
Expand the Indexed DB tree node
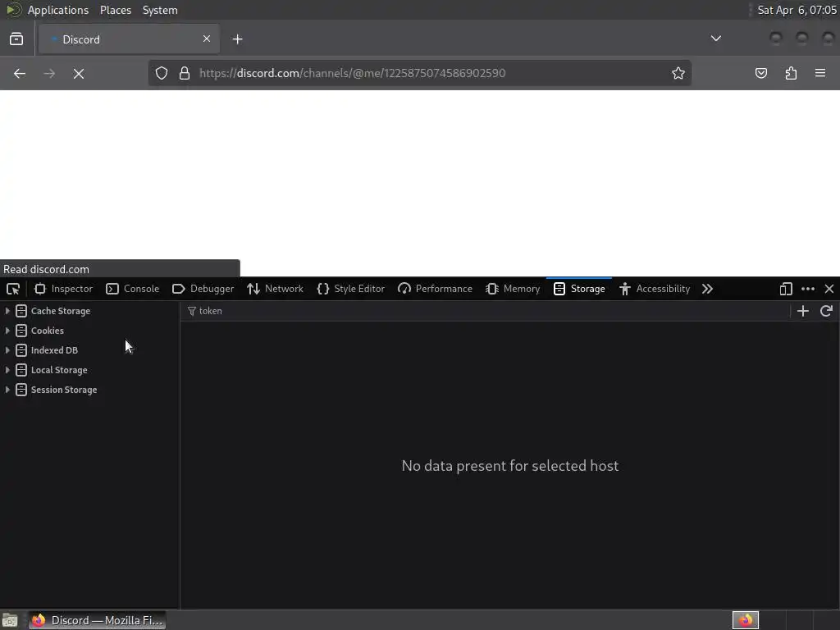pos(7,350)
